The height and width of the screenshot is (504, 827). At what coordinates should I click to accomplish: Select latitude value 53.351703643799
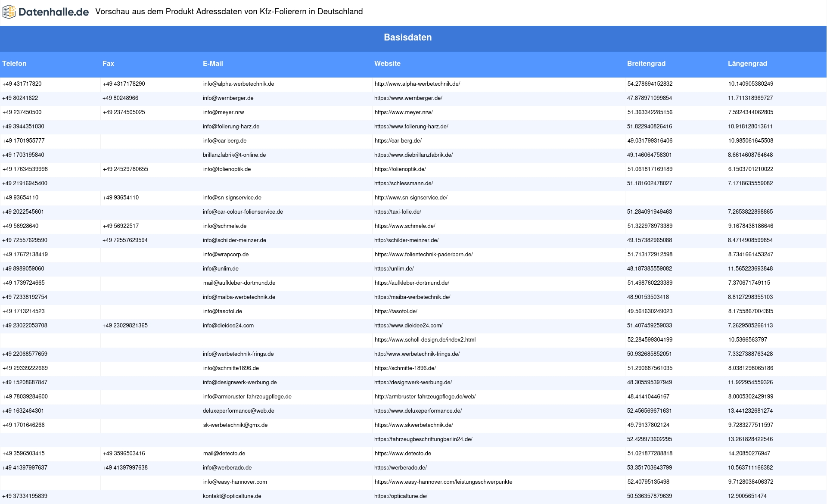[650, 468]
